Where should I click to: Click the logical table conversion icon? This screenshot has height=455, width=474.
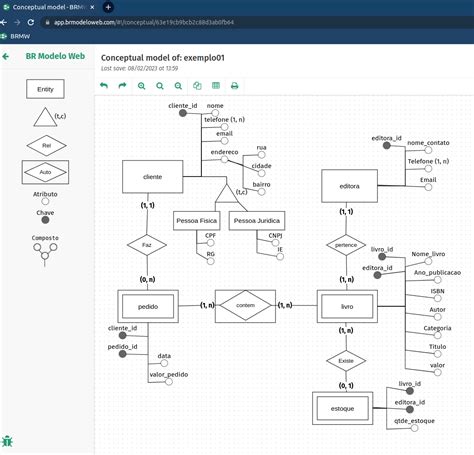216,86
